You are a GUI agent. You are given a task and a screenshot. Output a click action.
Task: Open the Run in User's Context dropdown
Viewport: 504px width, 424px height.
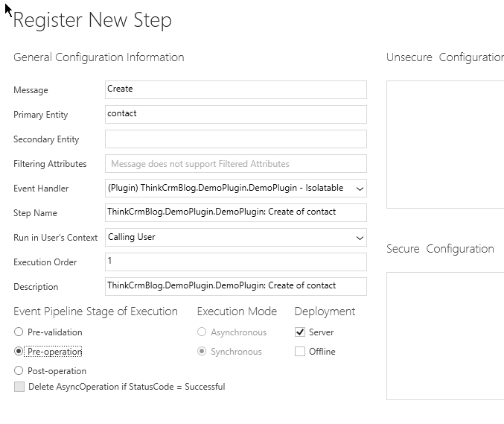[x=235, y=238]
